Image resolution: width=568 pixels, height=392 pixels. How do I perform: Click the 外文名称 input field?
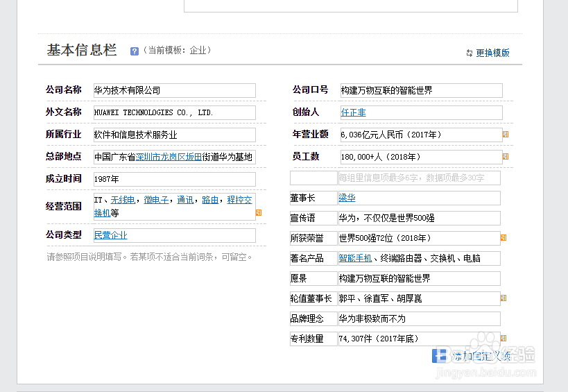(x=175, y=112)
